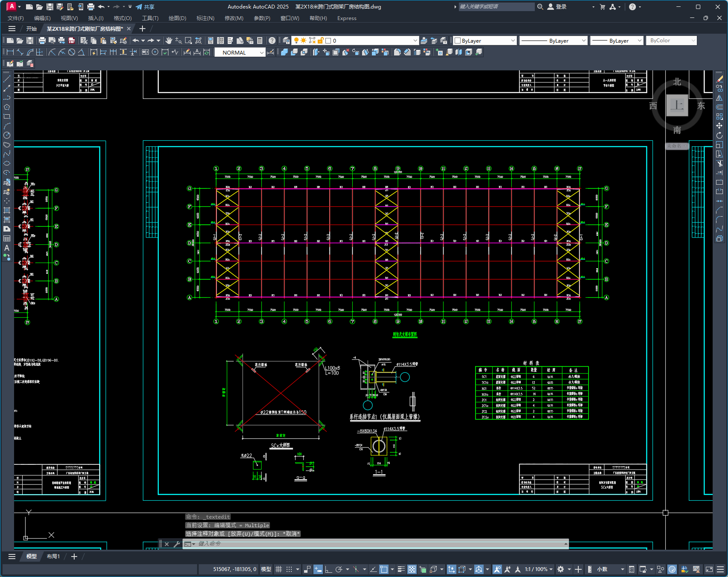Screen dimensions: 728x577
Task: Click the DWF publish icon
Action: point(72,41)
